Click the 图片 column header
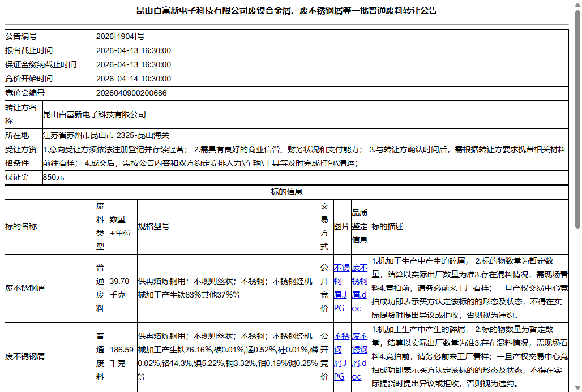 pyautogui.click(x=341, y=226)
